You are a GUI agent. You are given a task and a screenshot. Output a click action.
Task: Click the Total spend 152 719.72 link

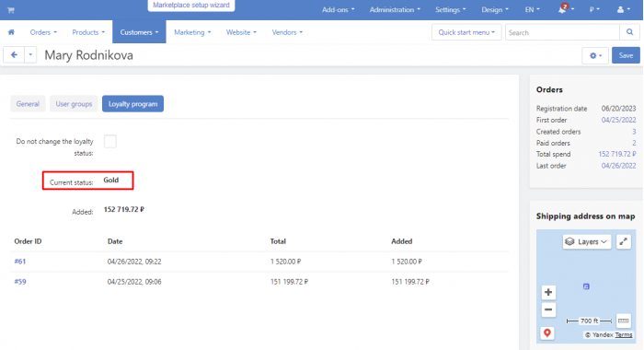pos(617,154)
